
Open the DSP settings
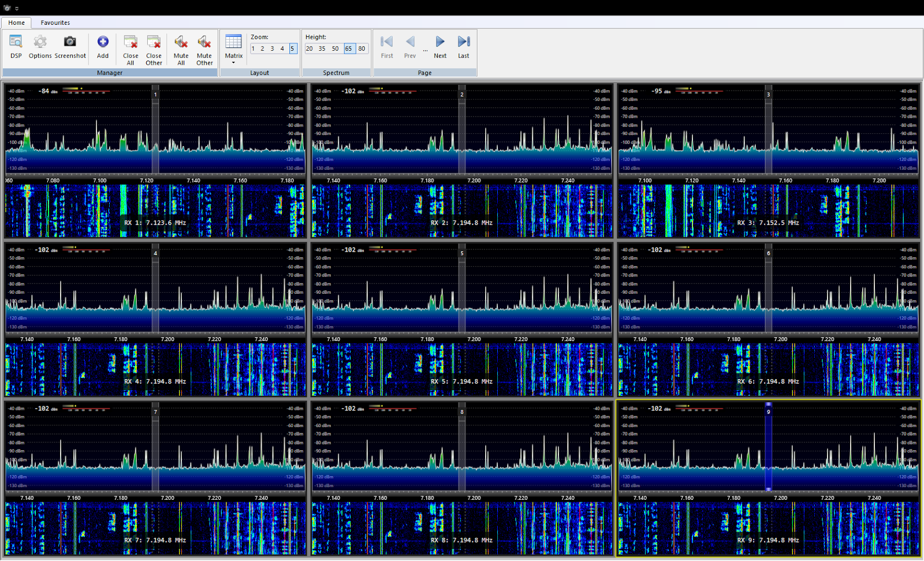point(16,46)
